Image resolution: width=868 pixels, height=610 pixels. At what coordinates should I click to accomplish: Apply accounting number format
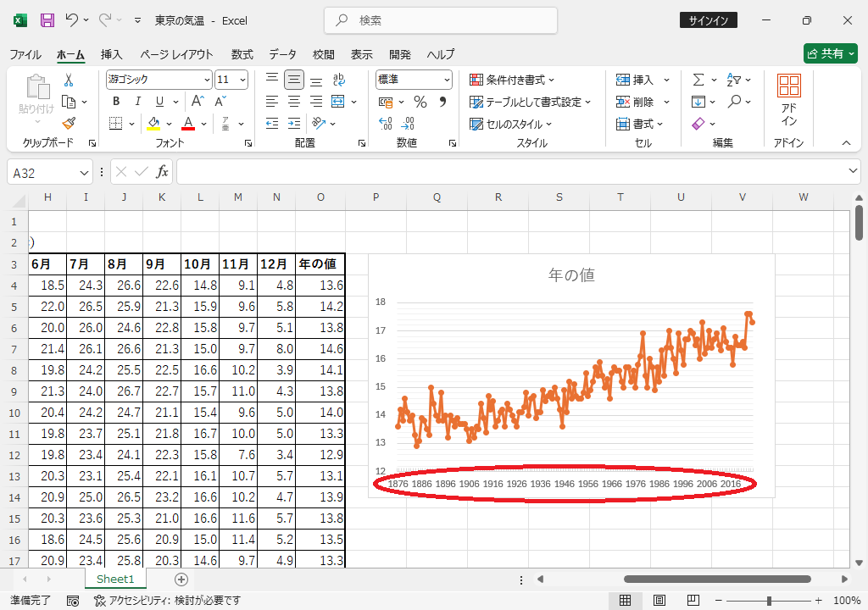[386, 102]
